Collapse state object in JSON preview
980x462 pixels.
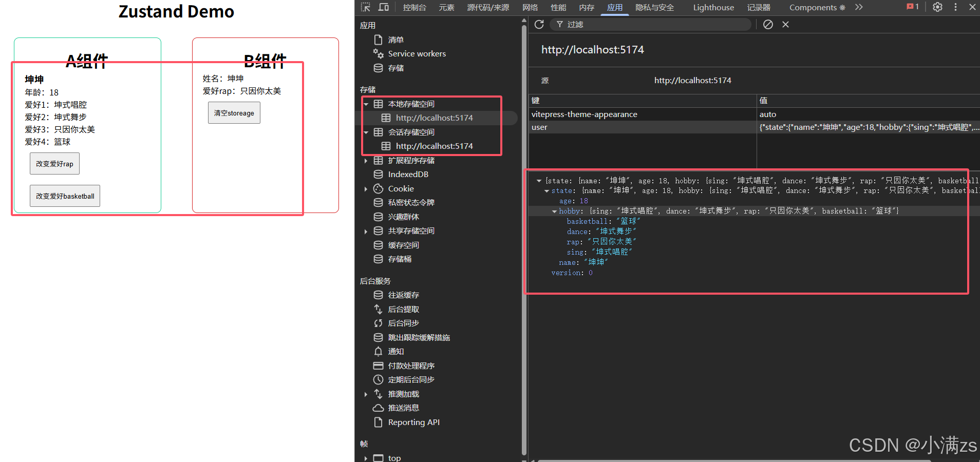point(546,191)
